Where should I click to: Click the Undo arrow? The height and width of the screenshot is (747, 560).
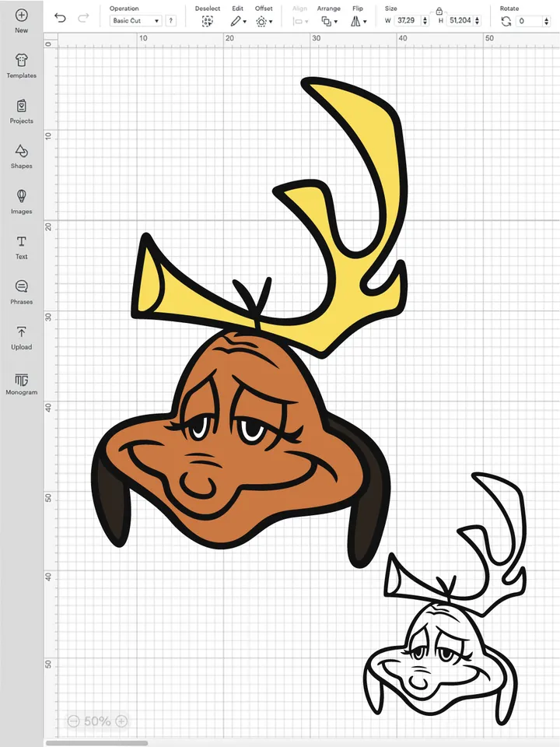pyautogui.click(x=61, y=19)
